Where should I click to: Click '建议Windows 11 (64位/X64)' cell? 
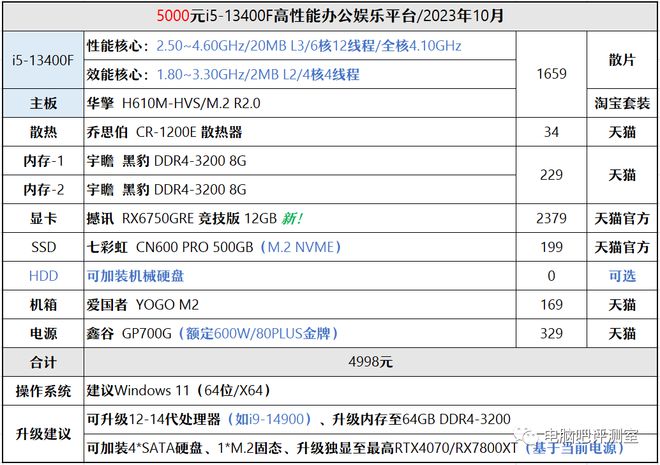tap(370, 391)
